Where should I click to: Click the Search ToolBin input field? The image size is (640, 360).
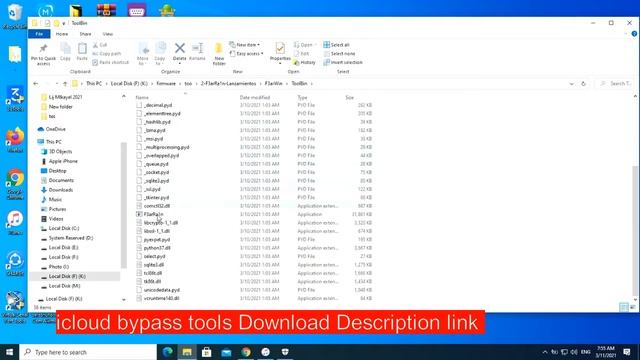pos(617,84)
